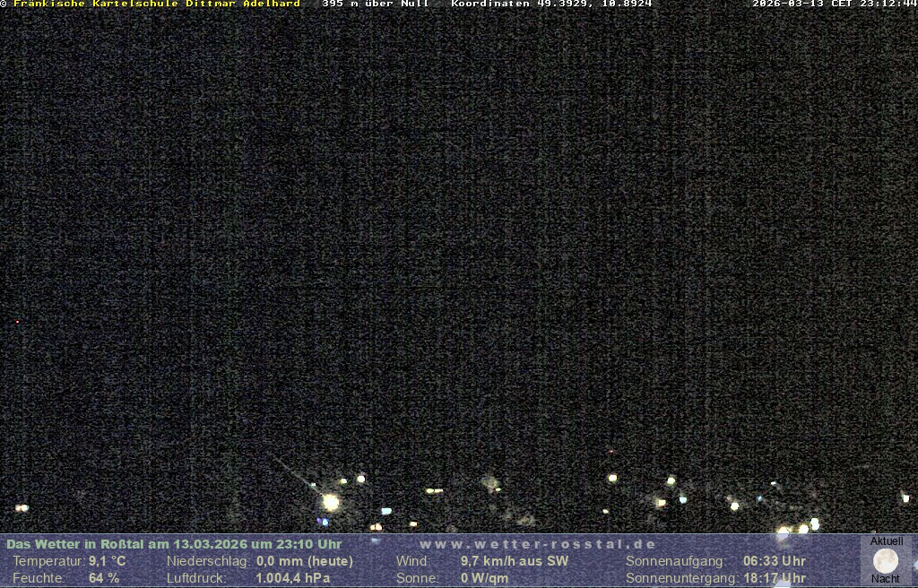Click the wind reading 9,7 km/h aus SW
This screenshot has height=588, width=918.
[x=514, y=561]
